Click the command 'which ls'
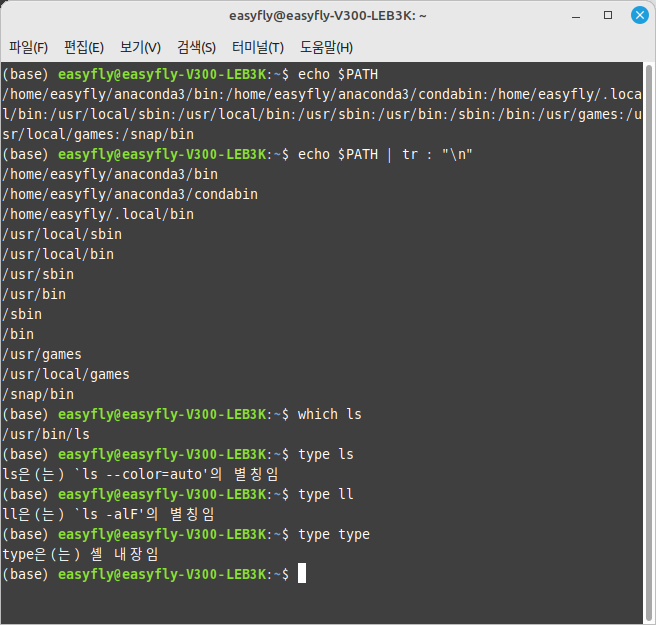 [x=330, y=415]
